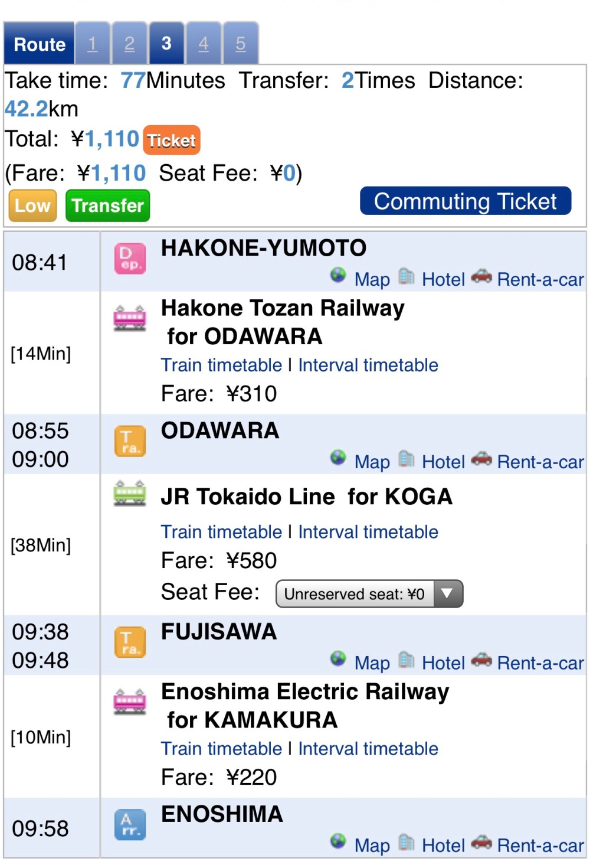Image resolution: width=590 pixels, height=868 pixels.
Task: Click the globe Map icon for Hakone-Yumoto
Action: (338, 275)
